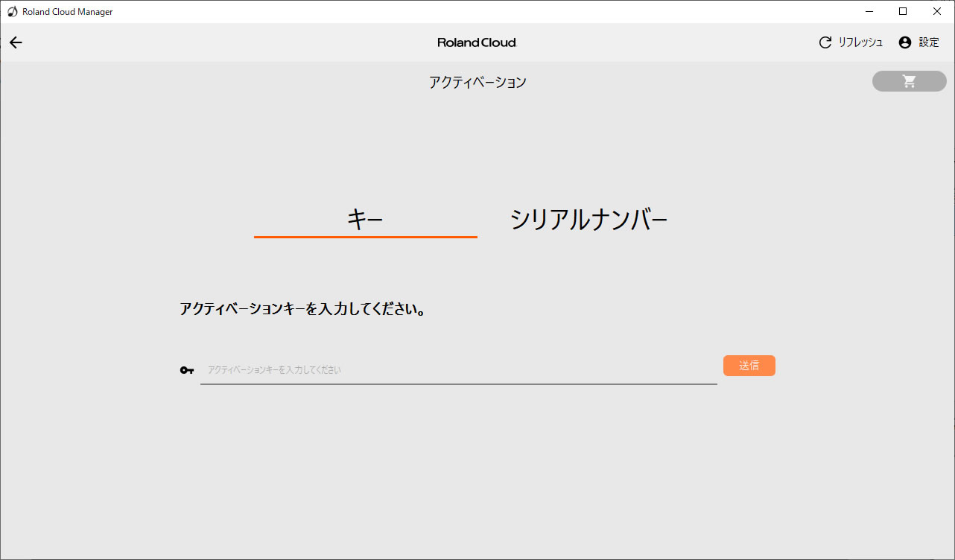Screen dimensions: 955x560
Task: Switch to the キー tab
Action: (365, 220)
